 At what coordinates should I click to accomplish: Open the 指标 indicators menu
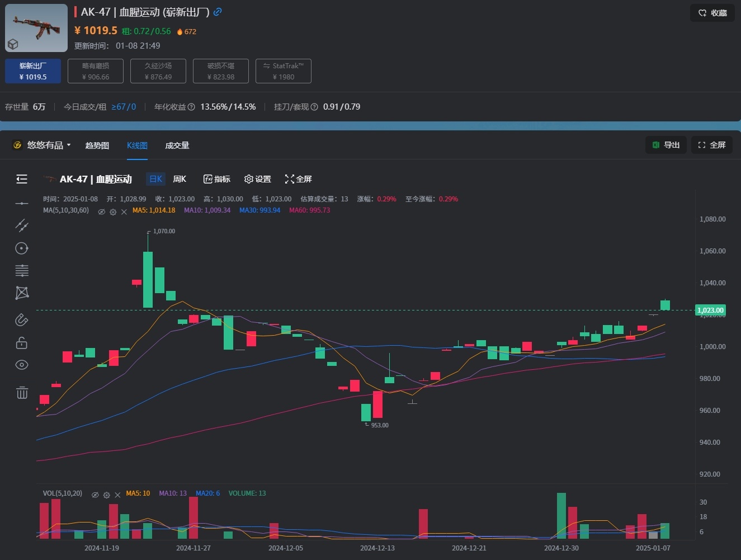point(217,179)
